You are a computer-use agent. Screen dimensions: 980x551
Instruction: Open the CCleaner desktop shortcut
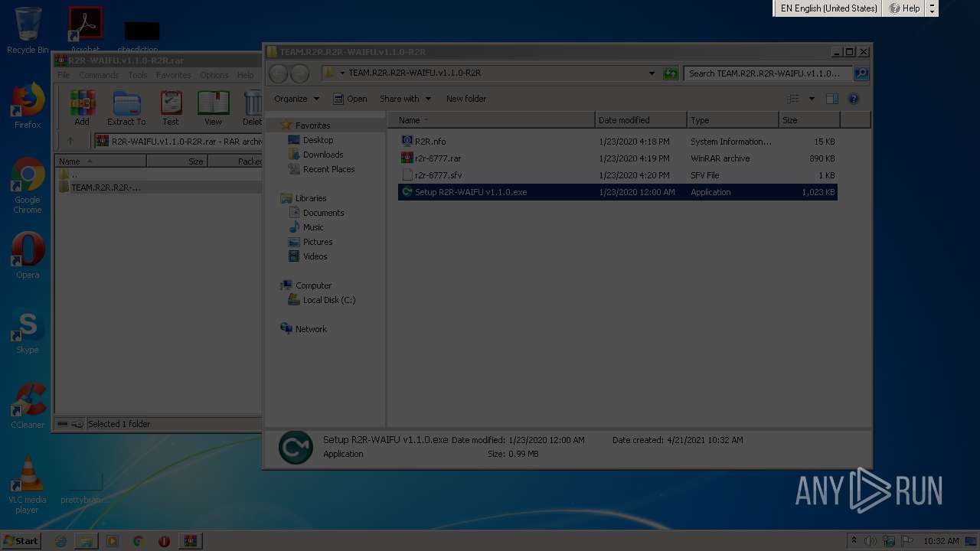(x=28, y=406)
